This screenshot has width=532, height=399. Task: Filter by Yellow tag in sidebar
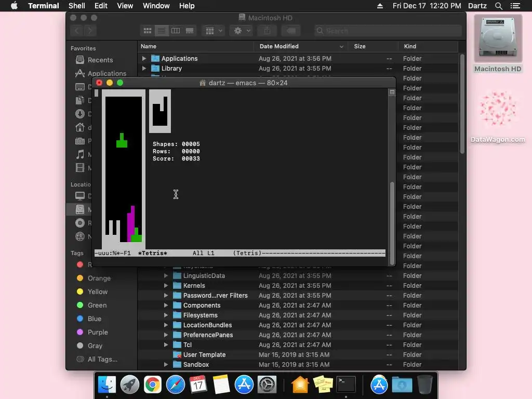point(97,291)
